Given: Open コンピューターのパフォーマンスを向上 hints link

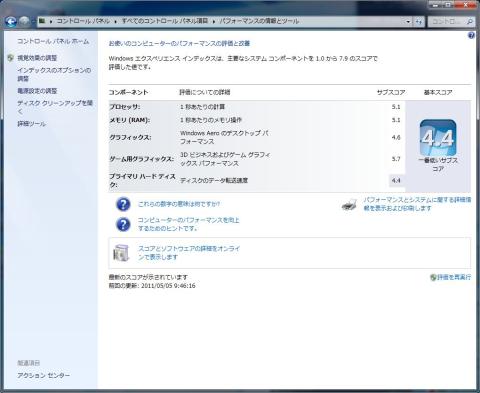Looking at the screenshot, I should (189, 224).
